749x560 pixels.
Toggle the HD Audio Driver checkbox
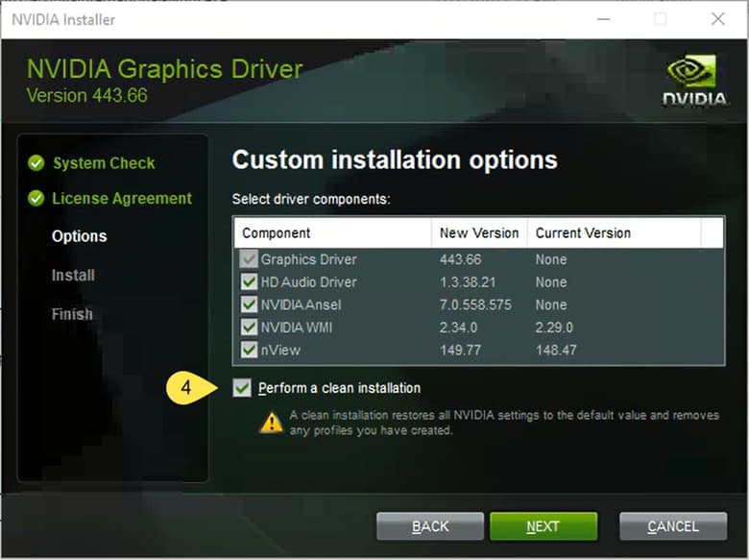point(250,282)
